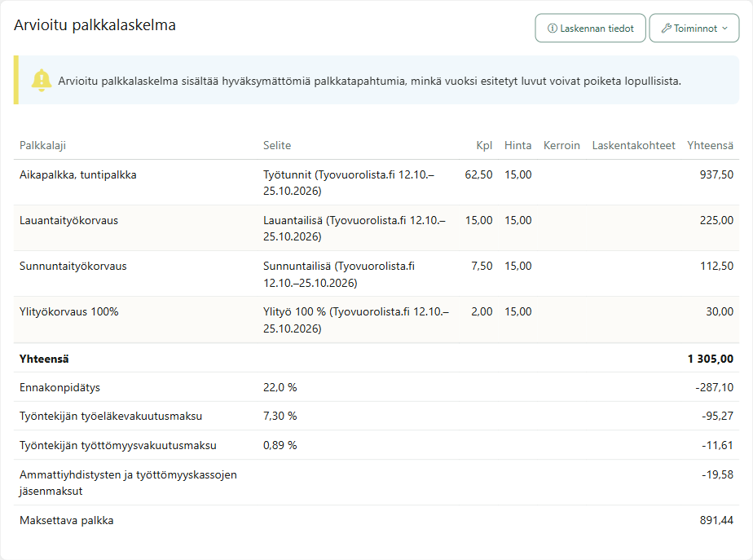The width and height of the screenshot is (753, 560).
Task: Click the bold 1 305,00 gross total
Action: [711, 359]
